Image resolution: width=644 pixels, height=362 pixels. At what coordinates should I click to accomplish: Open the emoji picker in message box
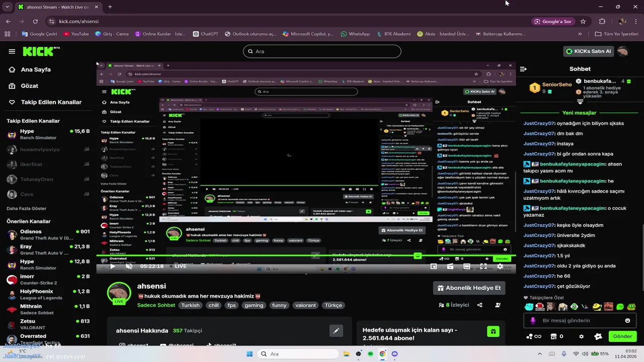point(627,320)
